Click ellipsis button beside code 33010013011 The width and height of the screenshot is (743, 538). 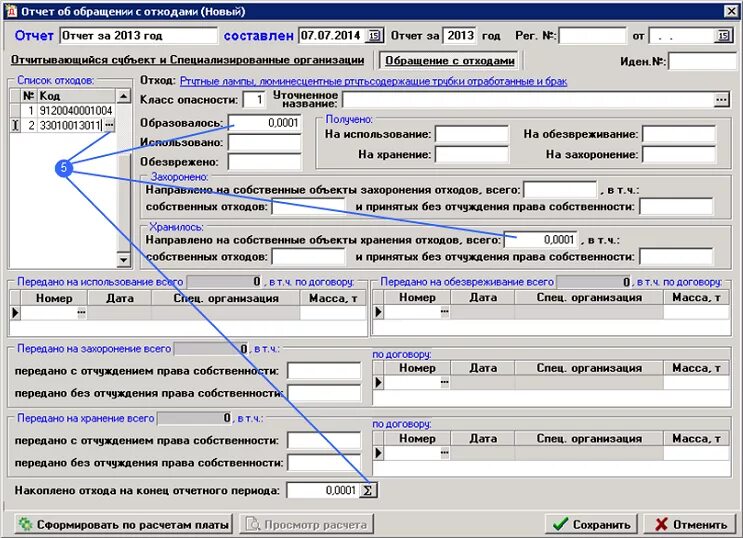pos(109,125)
